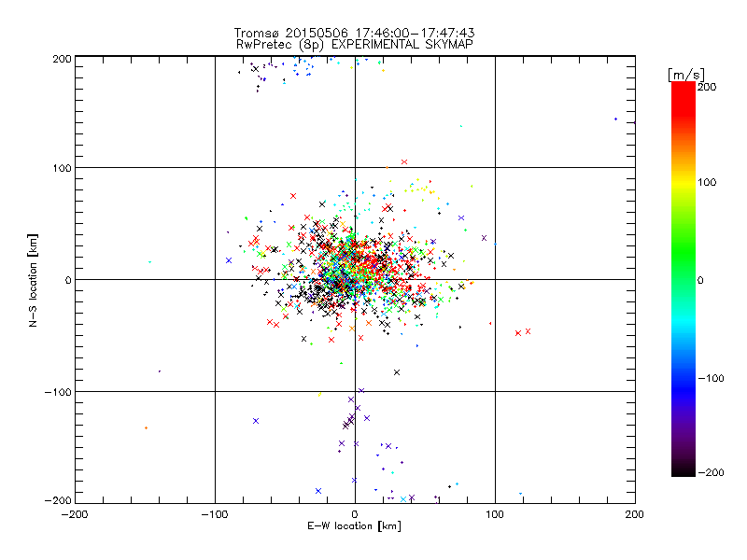Image resolution: width=747 pixels, height=560 pixels.
Task: Click N-S axis tick label "100"
Action: [62, 168]
